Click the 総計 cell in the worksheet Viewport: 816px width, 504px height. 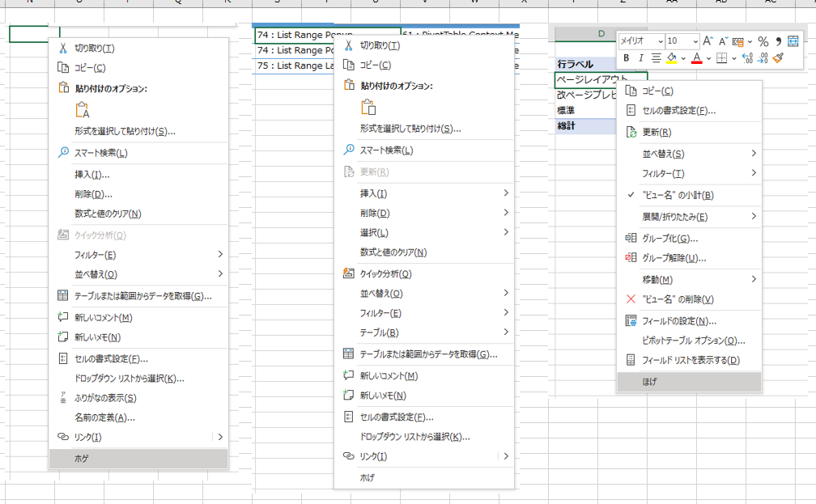click(567, 128)
